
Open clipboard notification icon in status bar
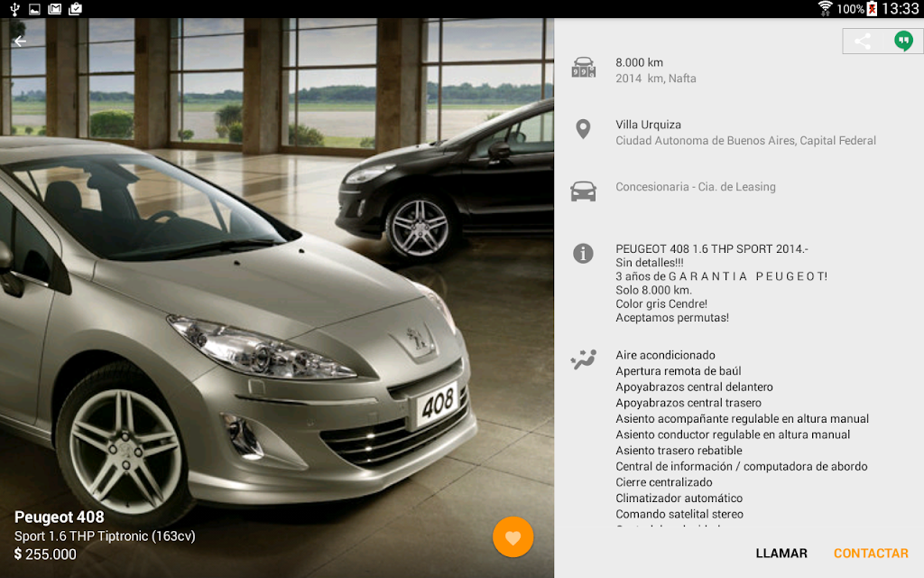tap(76, 9)
